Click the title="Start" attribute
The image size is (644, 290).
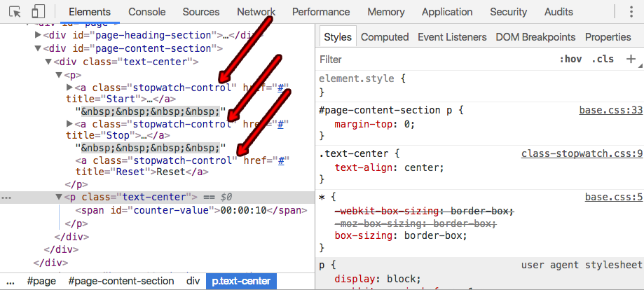tap(104, 99)
